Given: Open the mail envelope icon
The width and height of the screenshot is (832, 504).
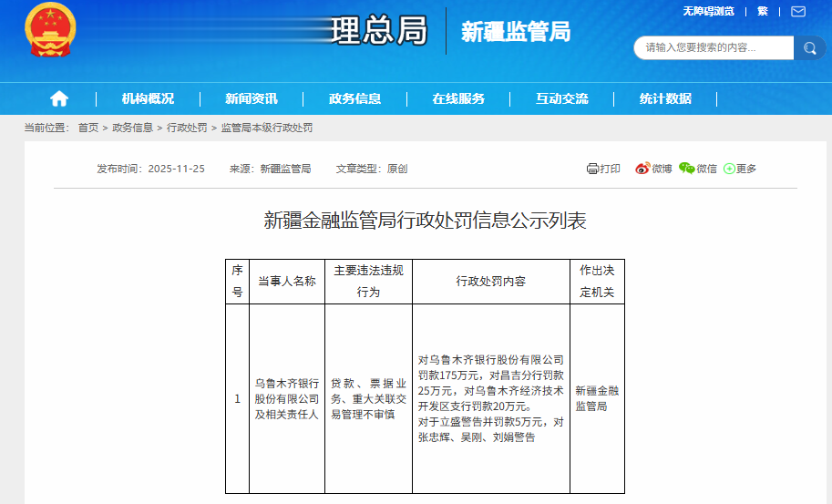Looking at the screenshot, I should coord(798,11).
